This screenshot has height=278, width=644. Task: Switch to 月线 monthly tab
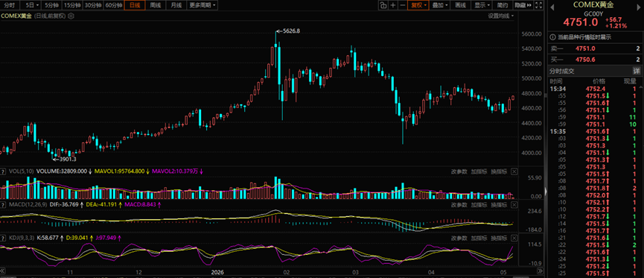176,5
